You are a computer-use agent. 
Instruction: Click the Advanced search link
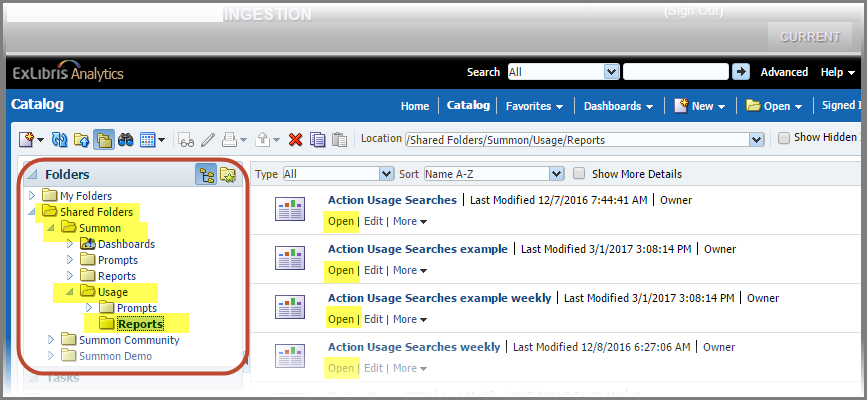pos(784,72)
